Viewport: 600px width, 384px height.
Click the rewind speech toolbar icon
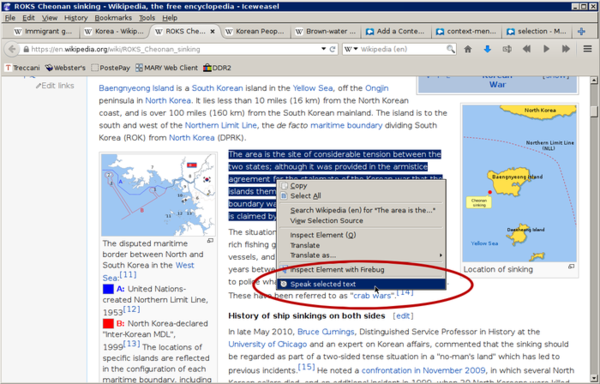click(x=527, y=49)
